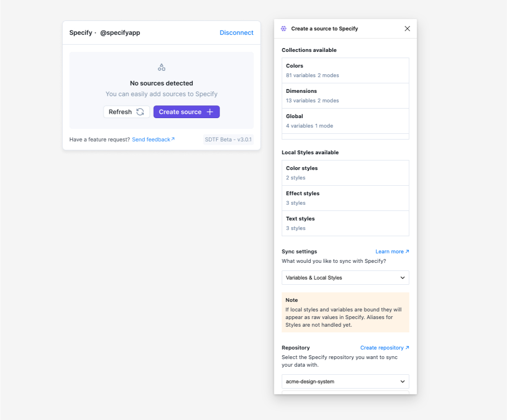Click the refresh arrows icon
The height and width of the screenshot is (420, 507).
[x=140, y=112]
